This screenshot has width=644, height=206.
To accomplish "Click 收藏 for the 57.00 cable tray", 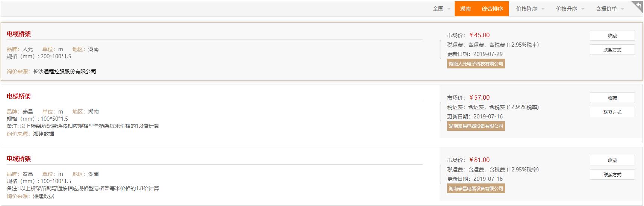I will (x=612, y=98).
